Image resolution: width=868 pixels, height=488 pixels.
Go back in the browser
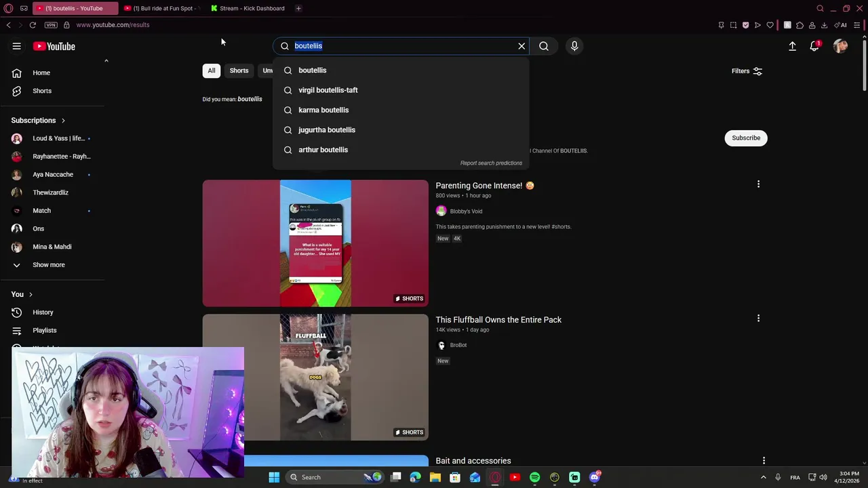8,25
